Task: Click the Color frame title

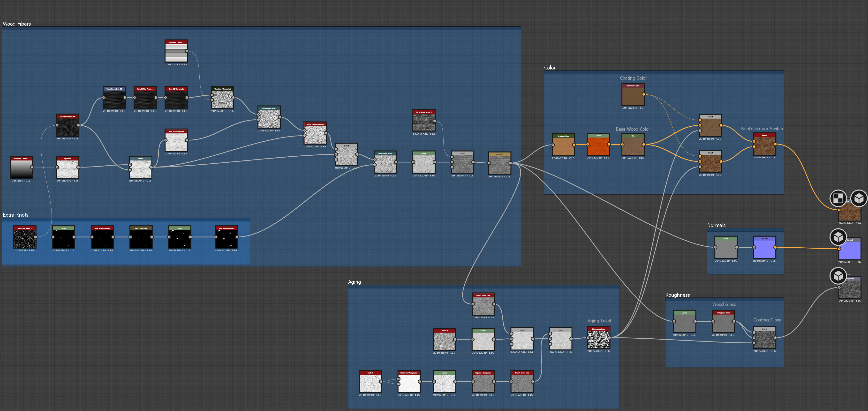Action: point(550,68)
